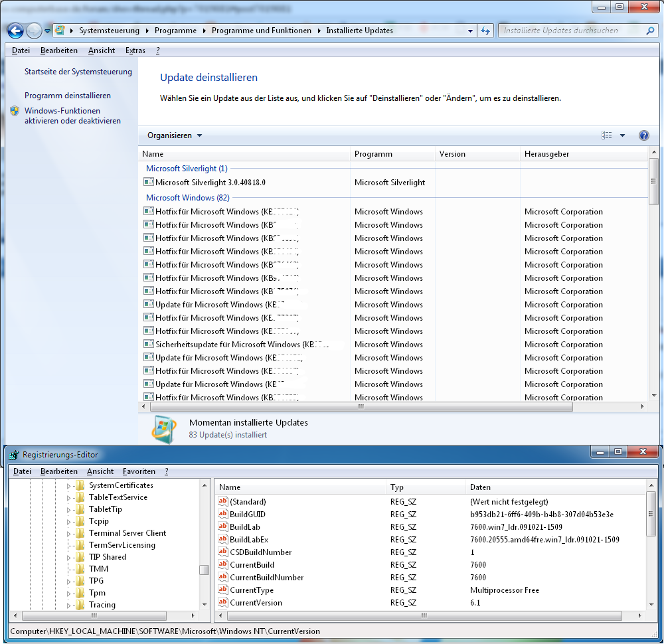Open 'Windows-Funktionen aktivieren oder deaktivieren' link
This screenshot has width=664, height=644.
pyautogui.click(x=72, y=116)
